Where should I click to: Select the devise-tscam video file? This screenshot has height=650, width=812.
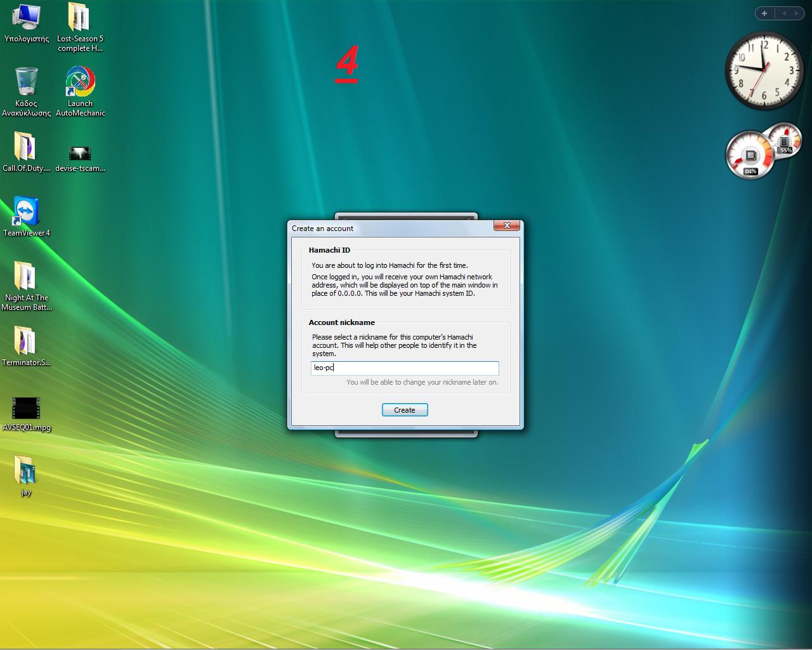(80, 159)
